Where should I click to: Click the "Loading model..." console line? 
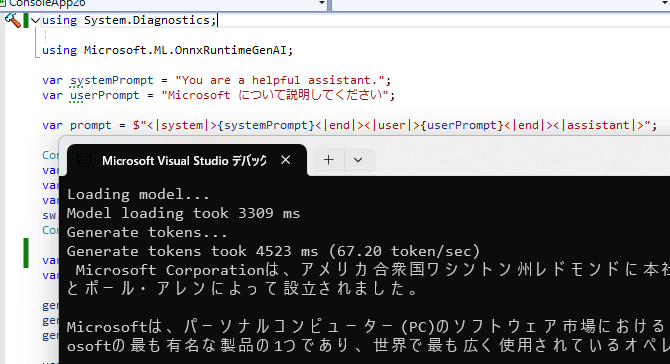coord(138,195)
